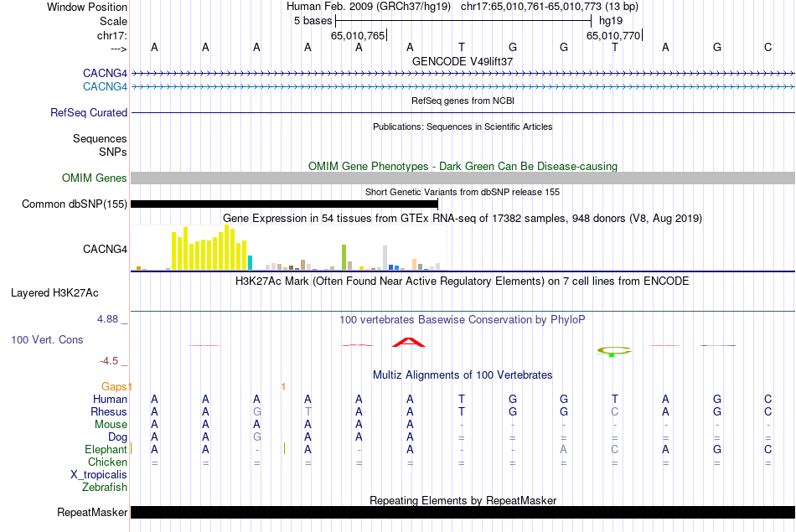Click the chr17:65,010,761-65,010,773 (13 bp) coordinates

point(550,7)
